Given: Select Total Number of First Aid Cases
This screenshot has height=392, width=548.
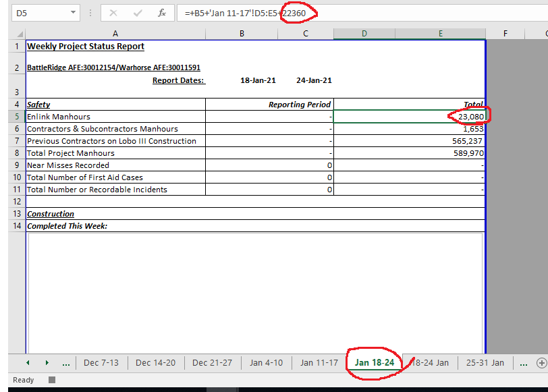Looking at the screenshot, I should tap(115, 177).
